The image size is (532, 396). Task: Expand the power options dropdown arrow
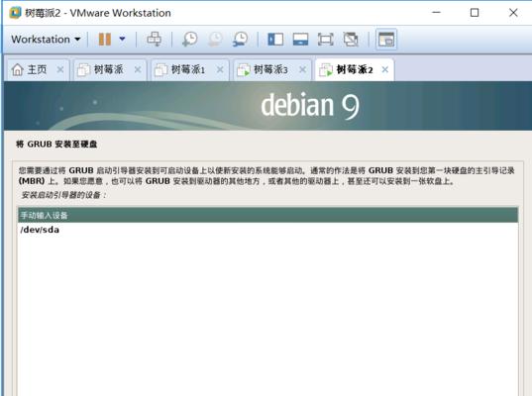coord(123,39)
